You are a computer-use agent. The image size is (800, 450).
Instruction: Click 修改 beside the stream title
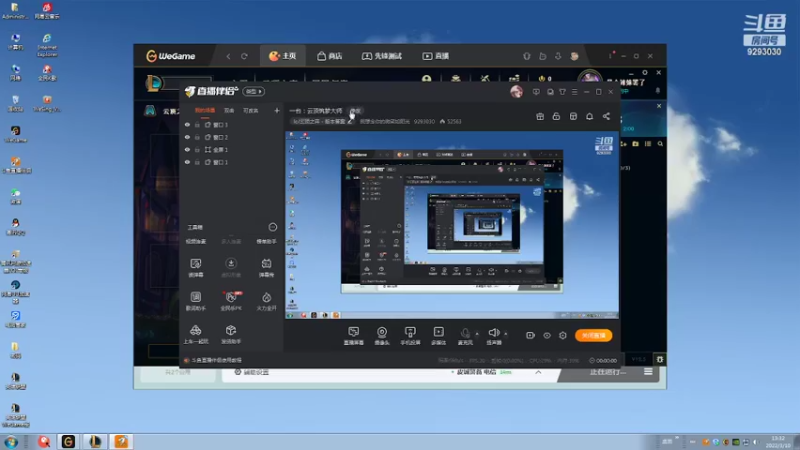(355, 111)
